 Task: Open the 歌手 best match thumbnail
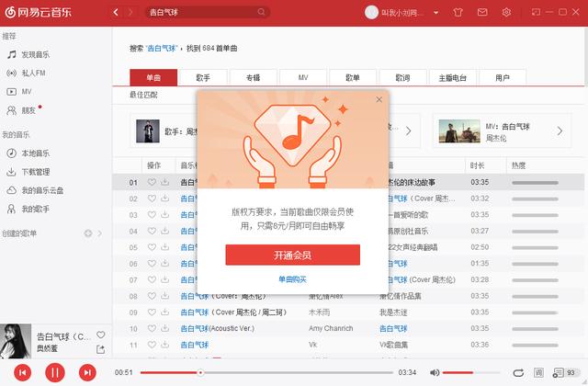click(148, 131)
